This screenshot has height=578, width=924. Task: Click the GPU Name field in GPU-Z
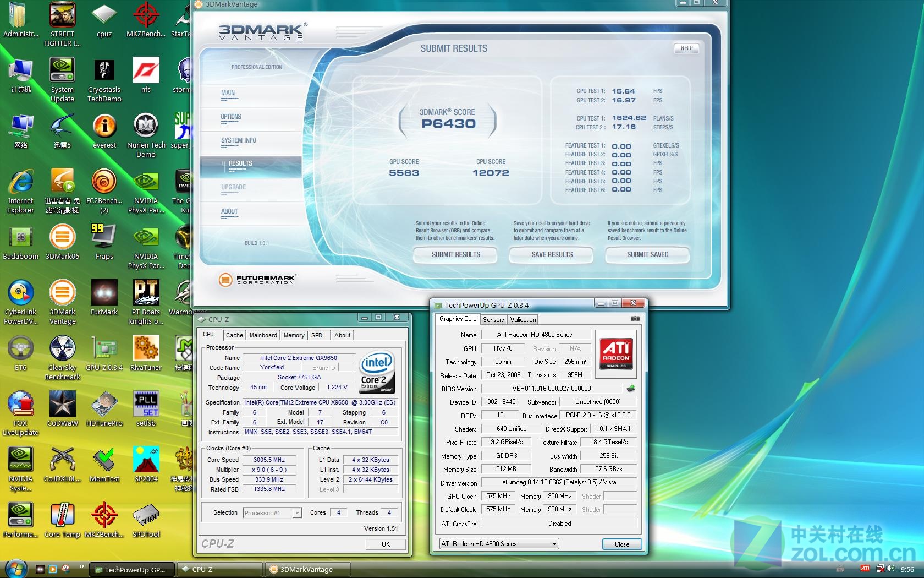pos(536,335)
